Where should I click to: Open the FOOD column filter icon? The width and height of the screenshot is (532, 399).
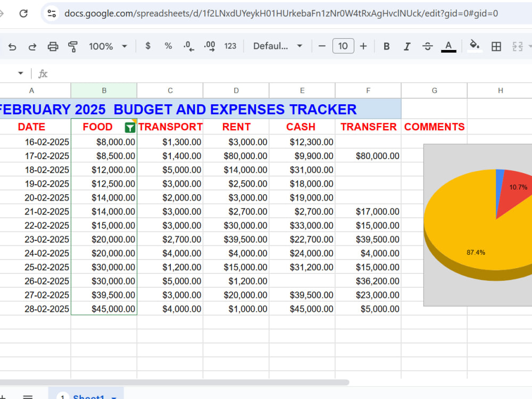click(130, 128)
